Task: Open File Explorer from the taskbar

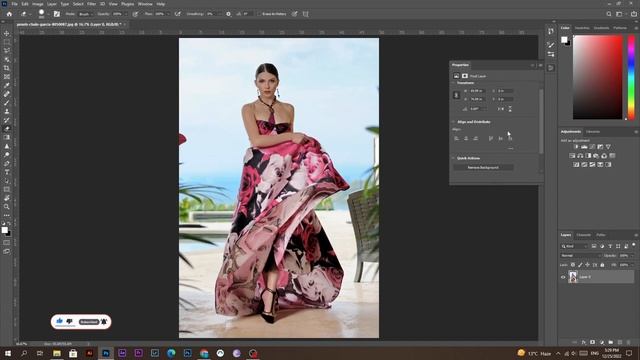Action: coord(57,353)
